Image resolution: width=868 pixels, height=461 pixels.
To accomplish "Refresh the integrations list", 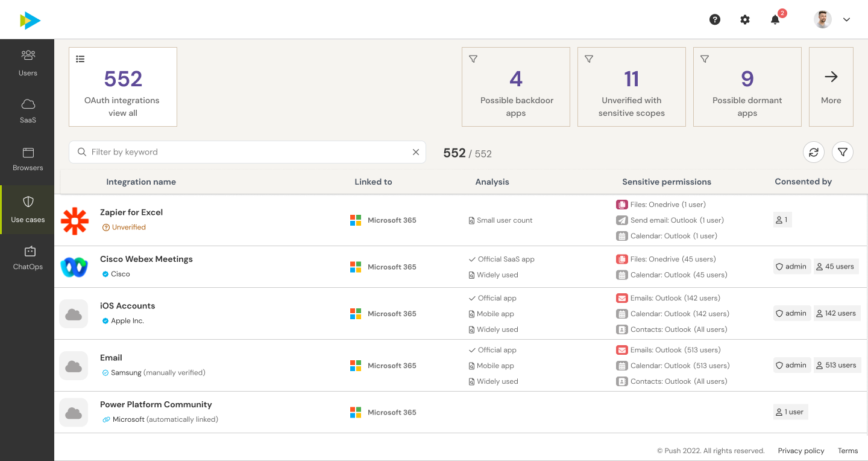I will [814, 152].
